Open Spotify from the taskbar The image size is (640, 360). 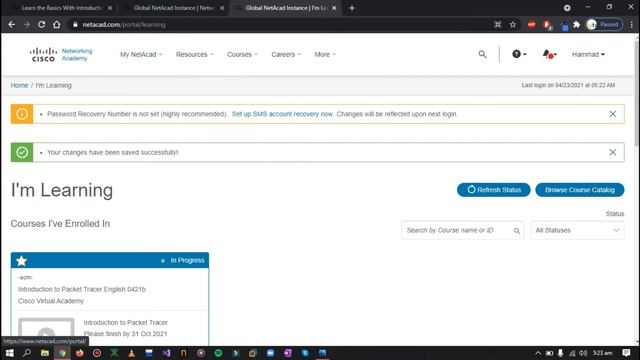(218, 353)
